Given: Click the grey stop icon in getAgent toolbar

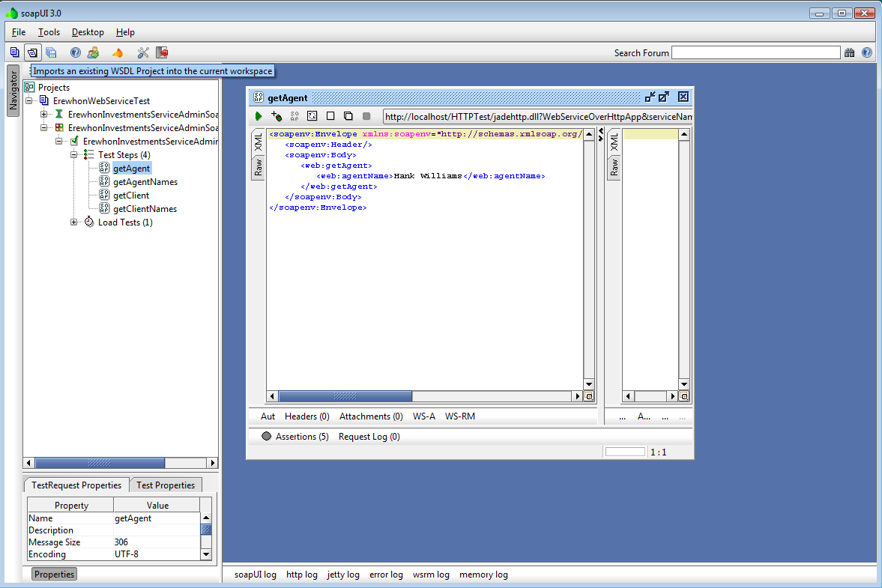Looking at the screenshot, I should pos(366,116).
